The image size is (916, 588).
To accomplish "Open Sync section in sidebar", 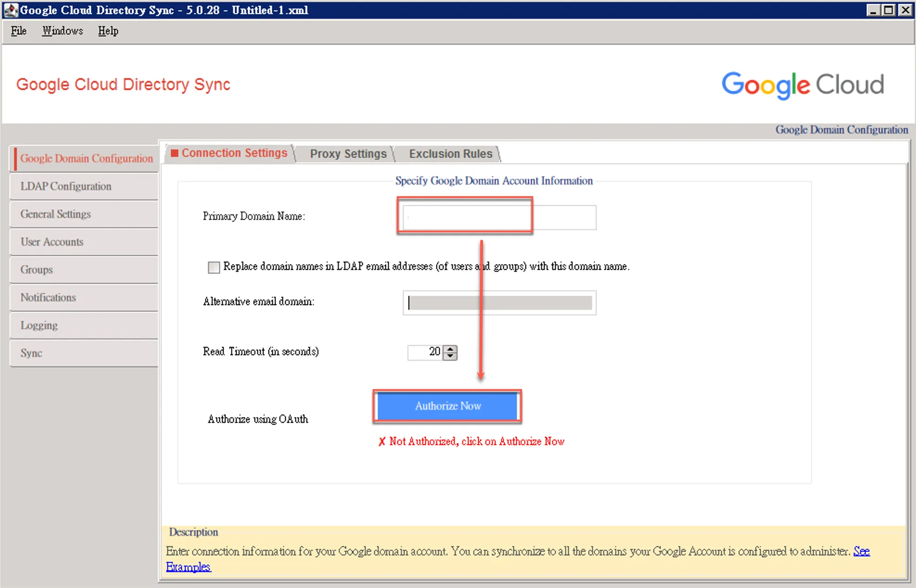I will (84, 353).
